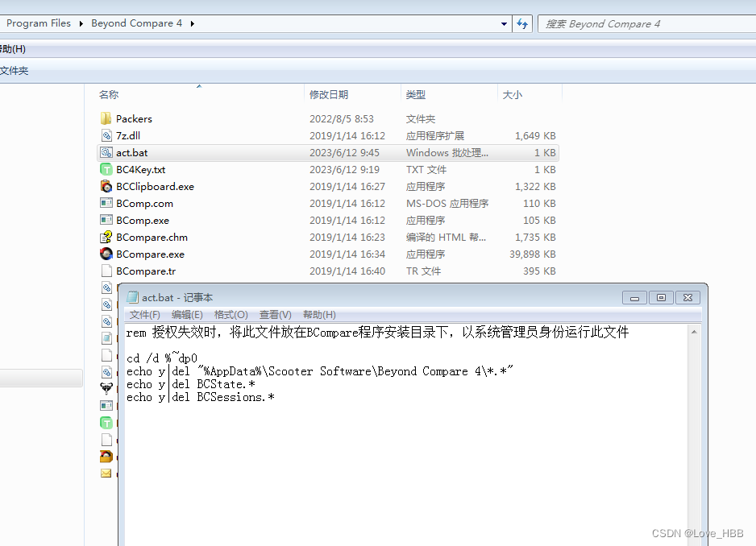Select the BCompare.exe file name
The height and width of the screenshot is (546, 756).
pyautogui.click(x=150, y=254)
